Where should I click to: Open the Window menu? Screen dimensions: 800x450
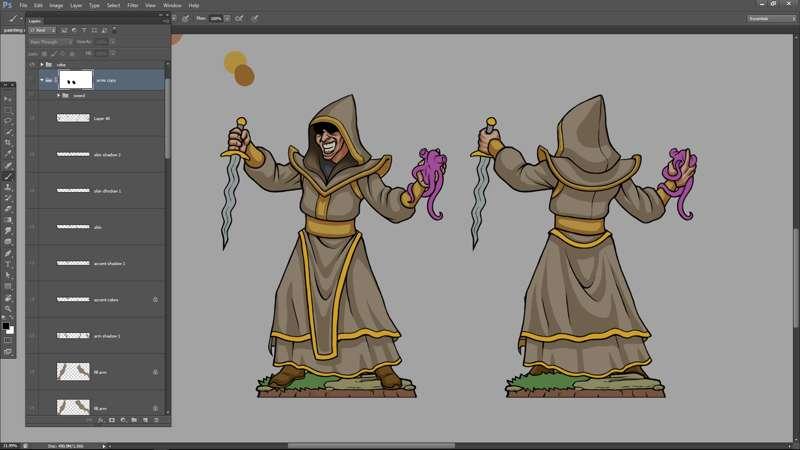click(x=172, y=5)
